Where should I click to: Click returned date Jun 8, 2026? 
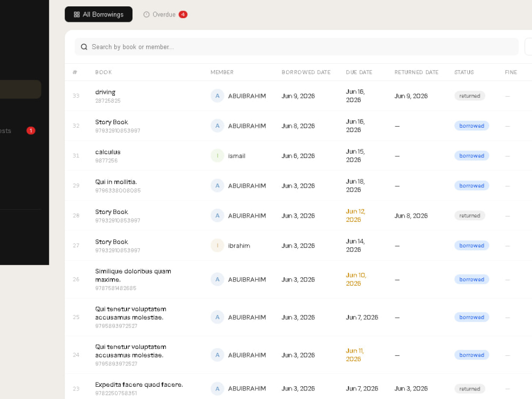(x=411, y=216)
